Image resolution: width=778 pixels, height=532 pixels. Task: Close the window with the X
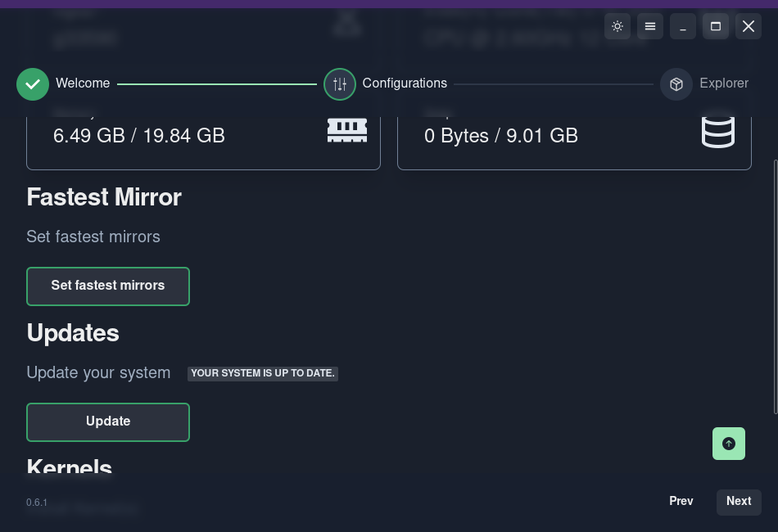[x=749, y=26]
